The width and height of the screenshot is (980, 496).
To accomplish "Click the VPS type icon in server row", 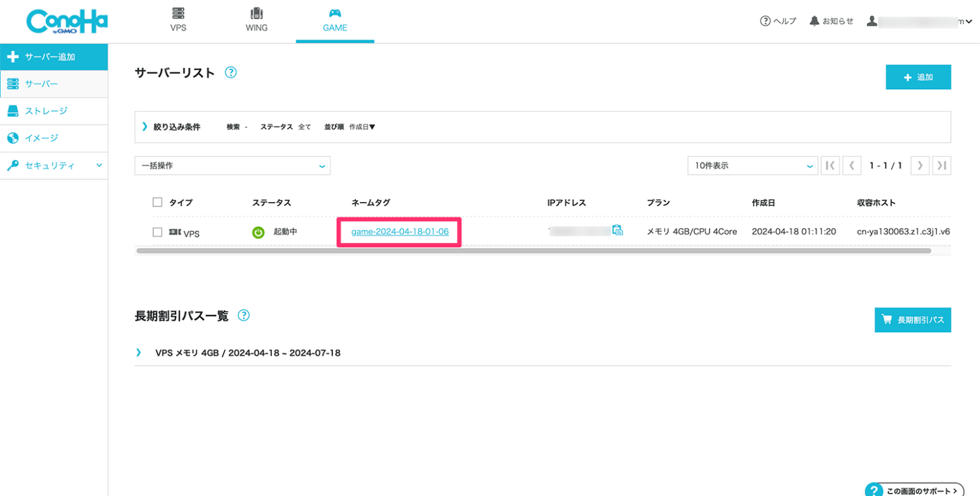I will pyautogui.click(x=174, y=233).
